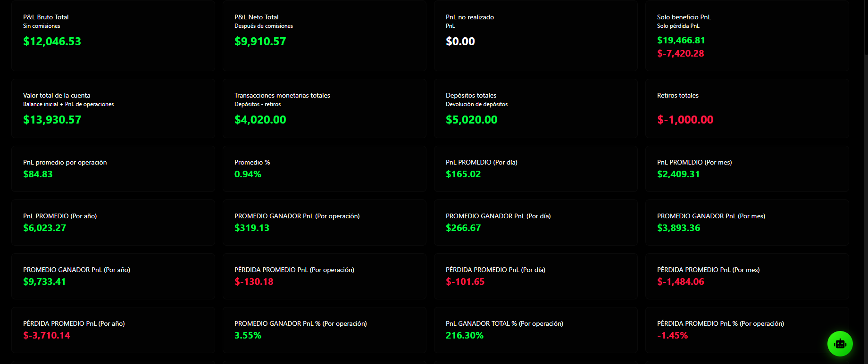Click the Depósitos totales amount $5,020.00
The width and height of the screenshot is (868, 364).
[x=471, y=120]
